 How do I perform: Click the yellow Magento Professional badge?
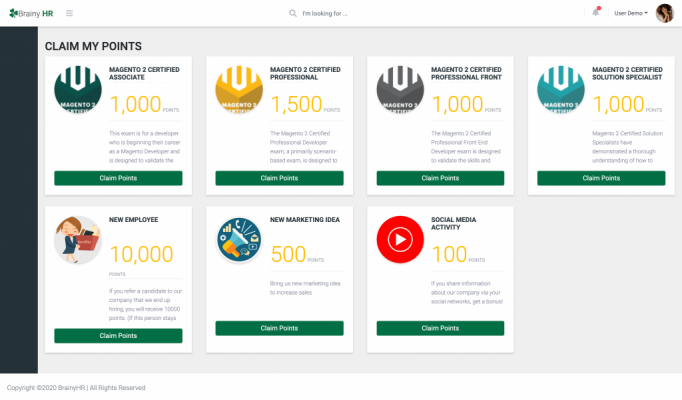pyautogui.click(x=239, y=89)
